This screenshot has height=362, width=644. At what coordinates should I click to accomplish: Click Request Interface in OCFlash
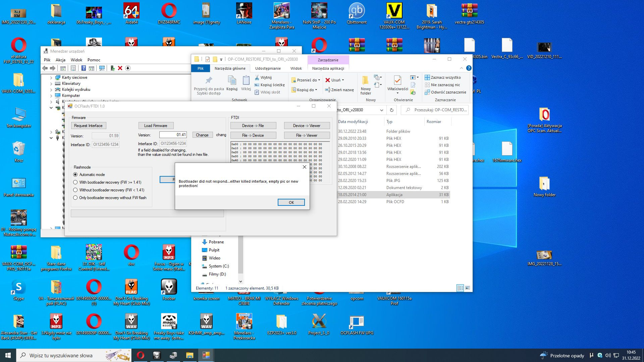coord(88,125)
